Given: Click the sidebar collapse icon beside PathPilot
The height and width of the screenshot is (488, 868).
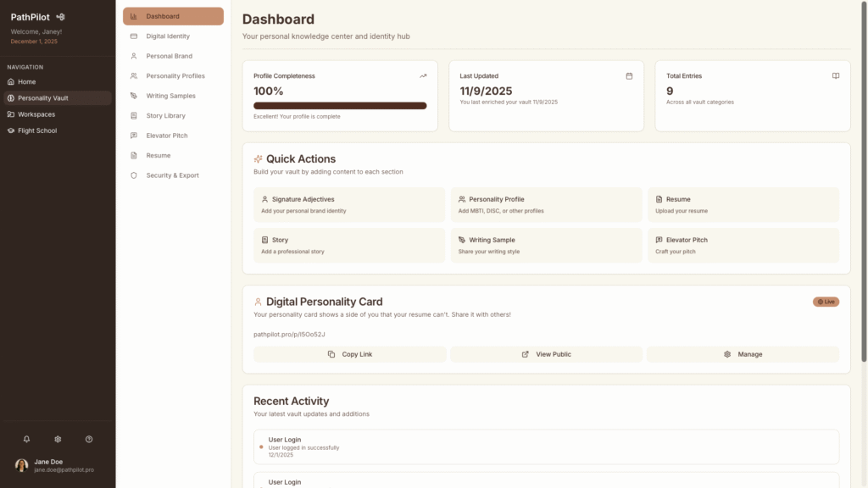Looking at the screenshot, I should click(60, 17).
